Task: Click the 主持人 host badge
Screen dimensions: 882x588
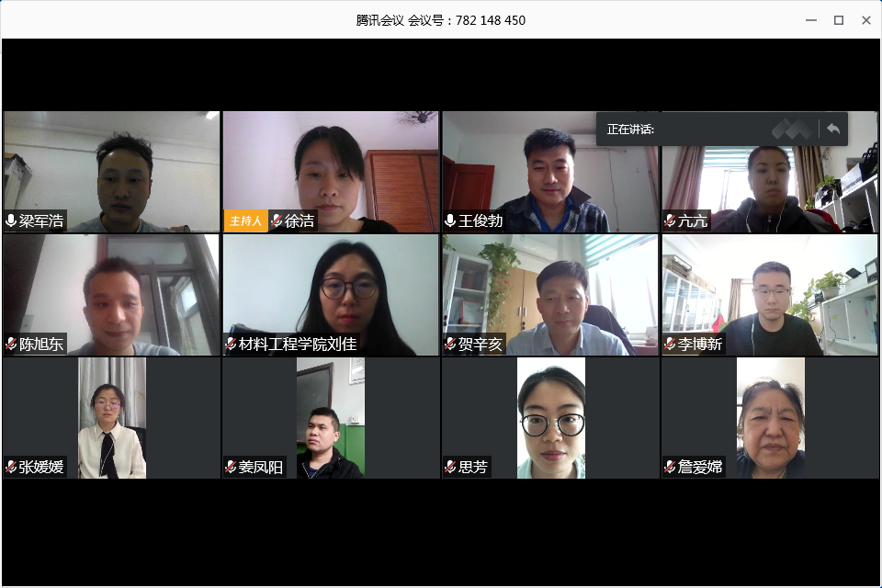Action: [x=246, y=220]
